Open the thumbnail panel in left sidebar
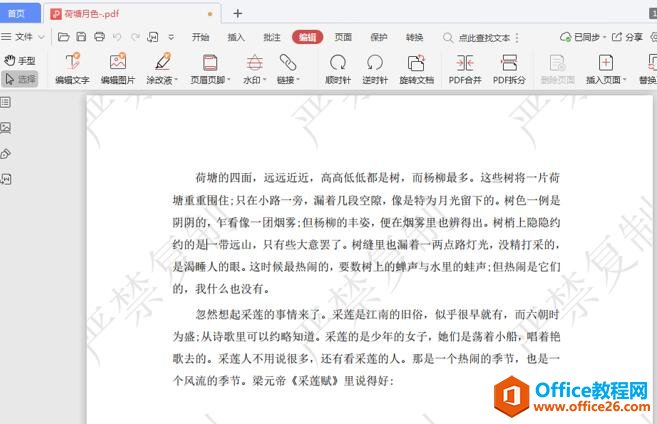Screen dimensions: 657x424 (x=5, y=128)
